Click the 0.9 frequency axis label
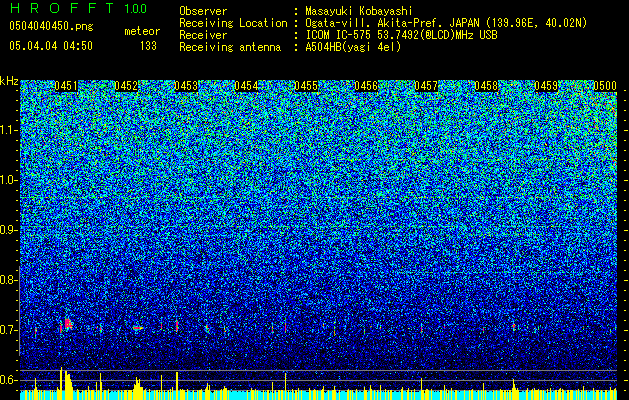Screen dimensions: 629x400 coord(8,230)
